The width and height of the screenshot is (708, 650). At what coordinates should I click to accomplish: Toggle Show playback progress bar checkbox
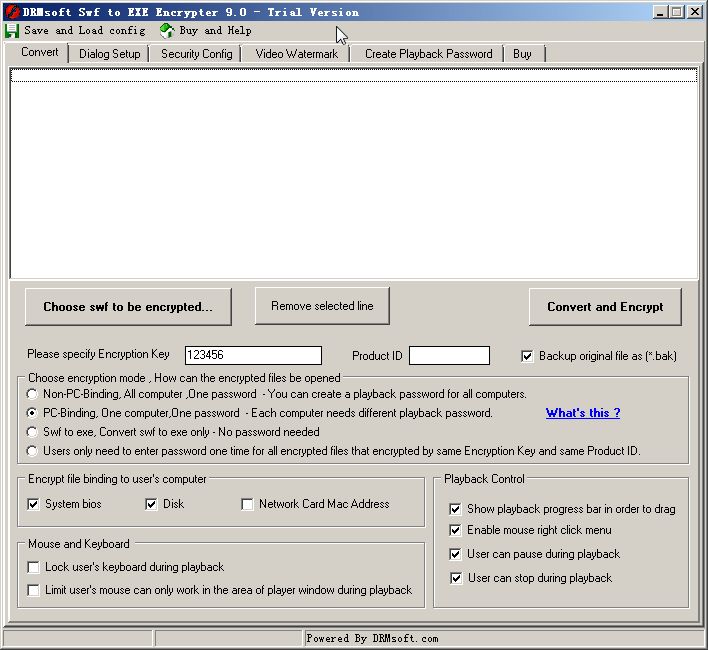click(x=455, y=510)
